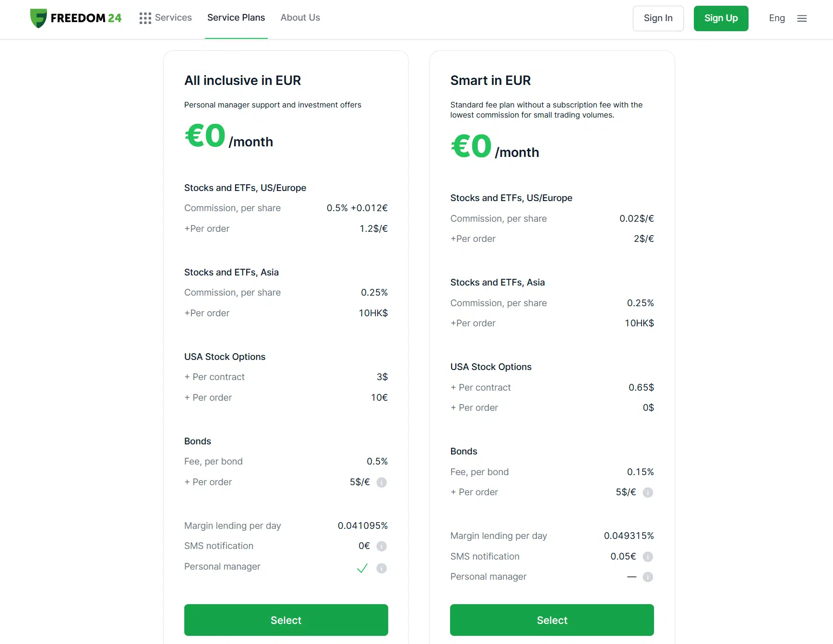Click the green Sign Up button

(x=721, y=18)
